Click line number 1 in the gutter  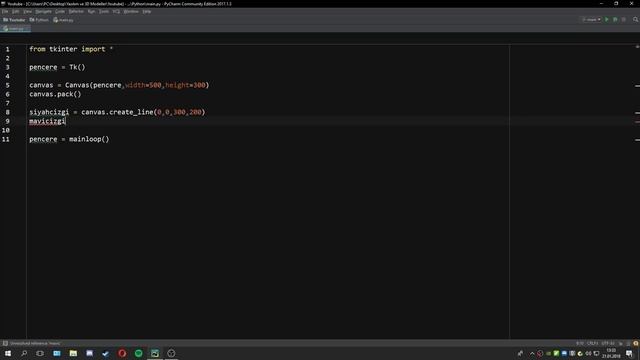coord(7,49)
